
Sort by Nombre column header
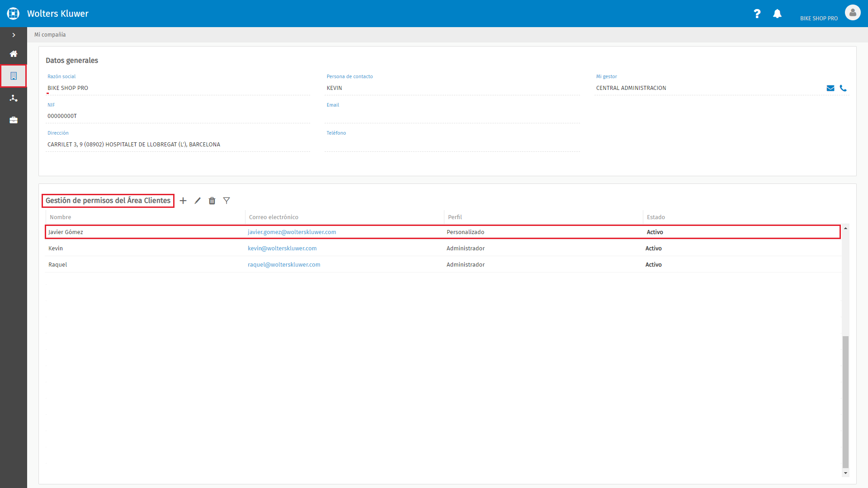point(60,217)
